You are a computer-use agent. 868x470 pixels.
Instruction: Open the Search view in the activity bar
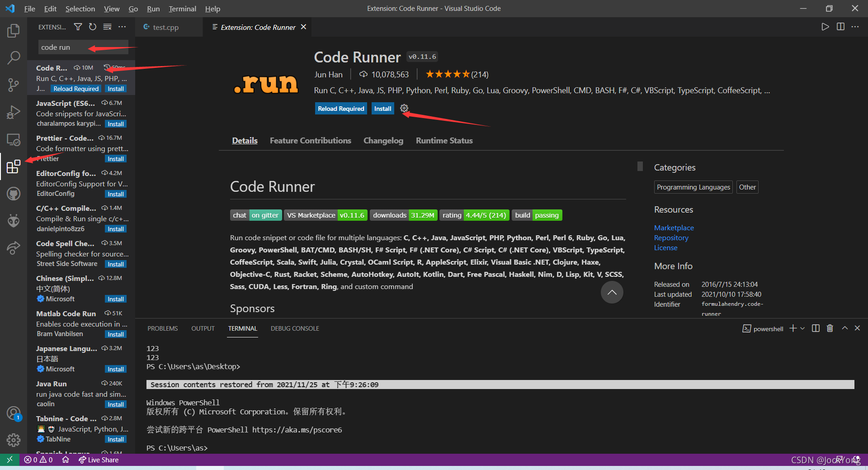pos(14,57)
